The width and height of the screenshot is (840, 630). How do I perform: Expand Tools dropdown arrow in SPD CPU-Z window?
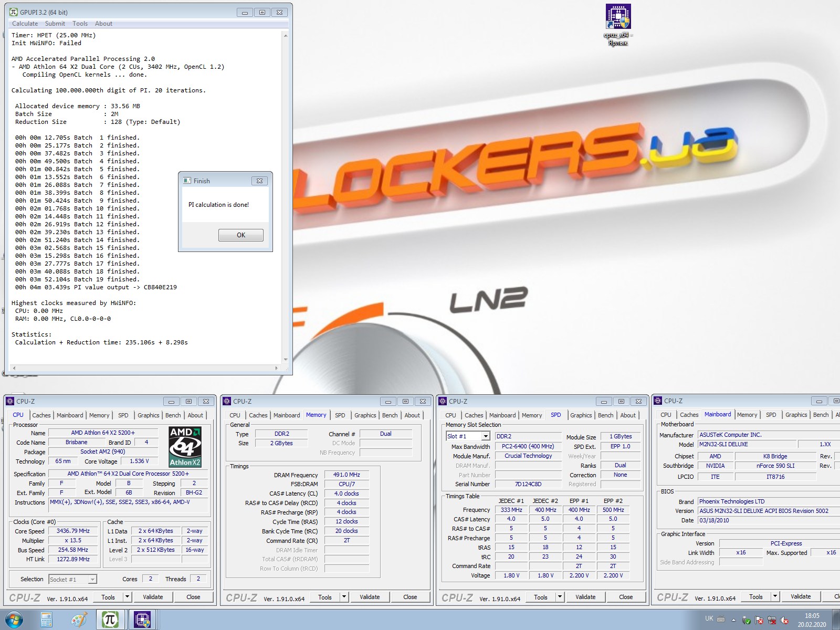560,597
